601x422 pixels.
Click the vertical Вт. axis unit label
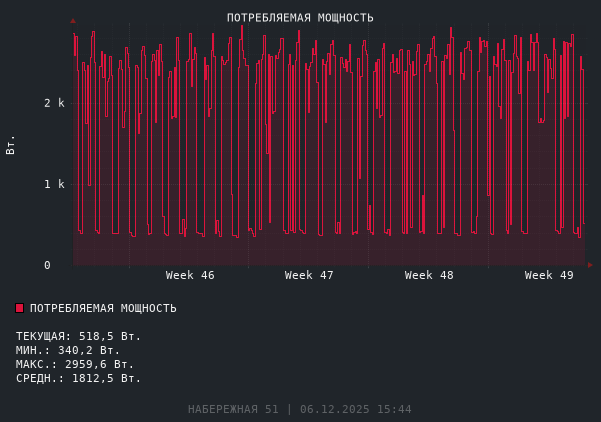coord(11,144)
